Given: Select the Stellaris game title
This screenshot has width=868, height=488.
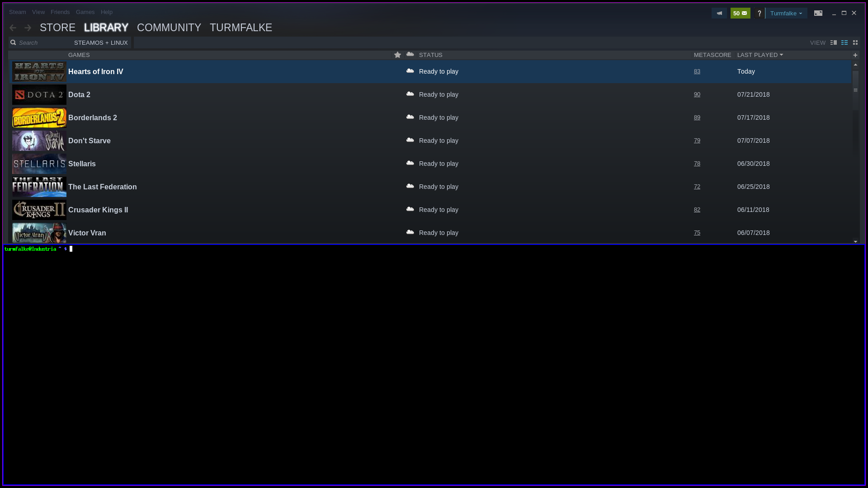Looking at the screenshot, I should click(x=82, y=164).
